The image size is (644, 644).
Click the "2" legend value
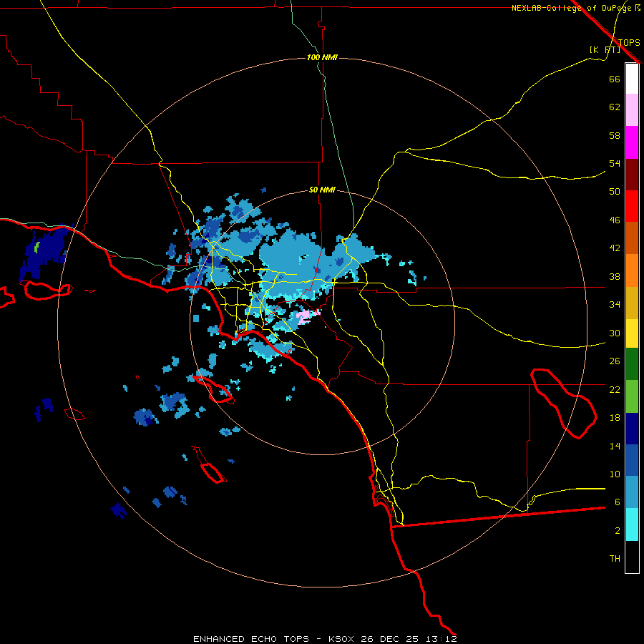point(618,531)
